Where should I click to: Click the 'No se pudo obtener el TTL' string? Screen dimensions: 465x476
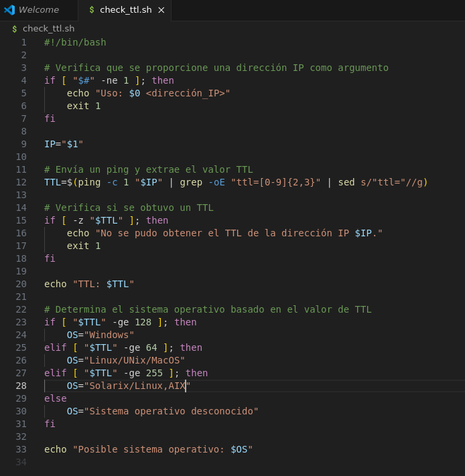pyautogui.click(x=239, y=233)
